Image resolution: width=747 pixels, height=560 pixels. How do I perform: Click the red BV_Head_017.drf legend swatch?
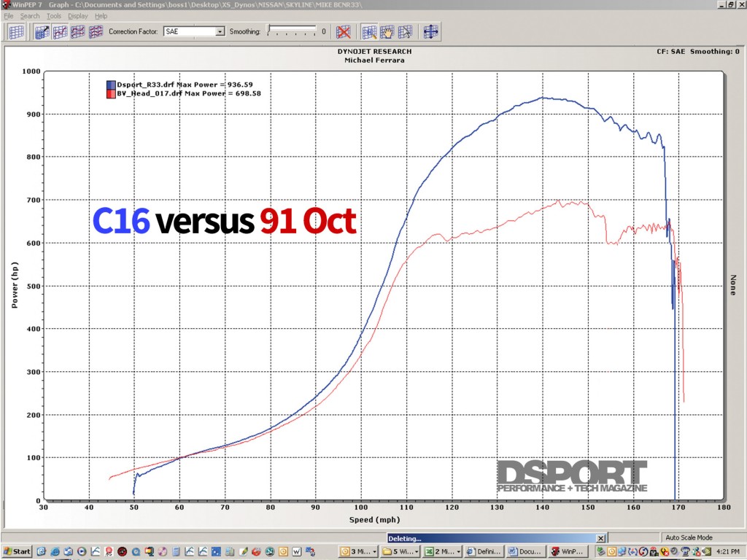[111, 94]
